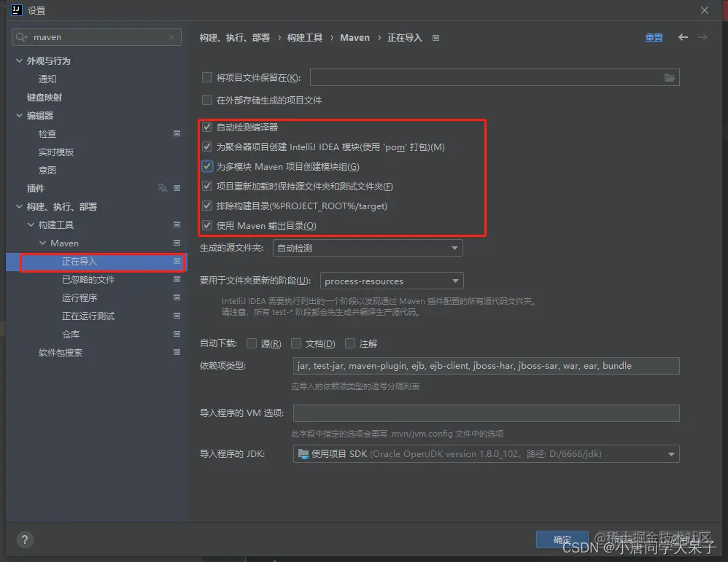
Task: Click the back arrow navigation icon
Action: 683,37
